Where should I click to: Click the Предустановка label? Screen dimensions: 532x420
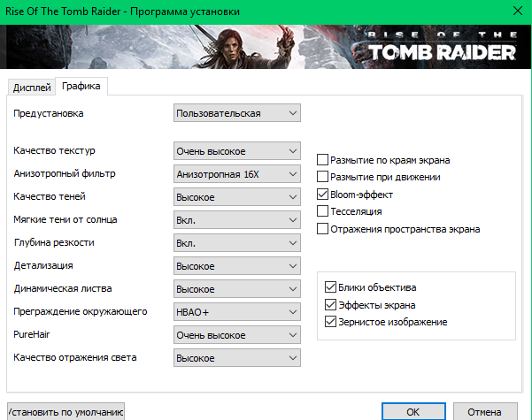[49, 113]
